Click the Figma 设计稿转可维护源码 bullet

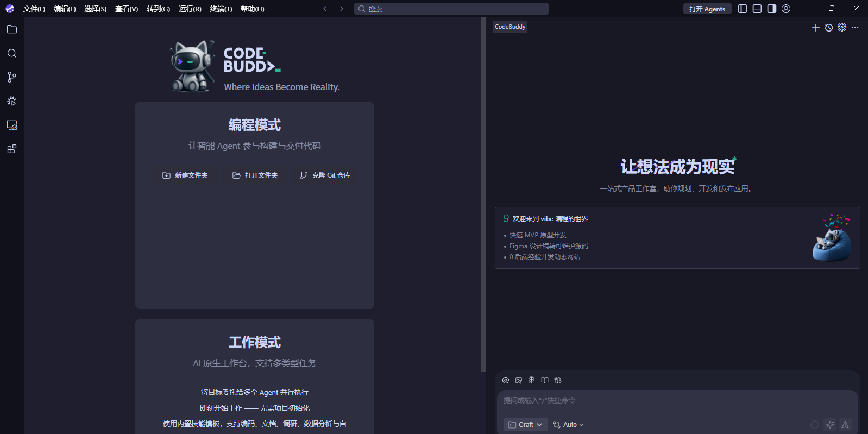[x=549, y=246]
